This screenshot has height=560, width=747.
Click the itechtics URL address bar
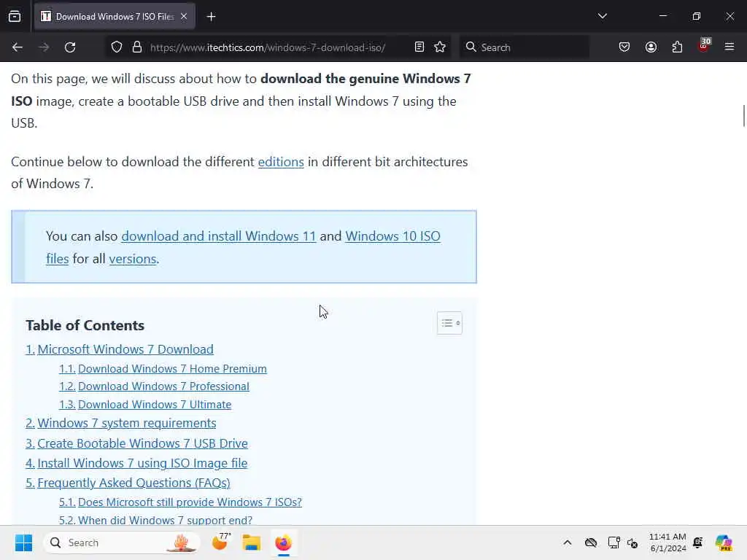pos(268,47)
